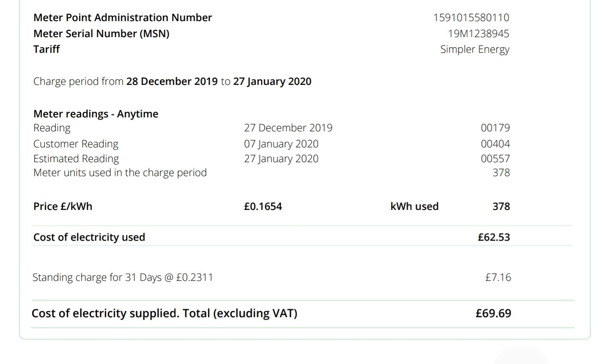Click the Customer Reading label

76,144
